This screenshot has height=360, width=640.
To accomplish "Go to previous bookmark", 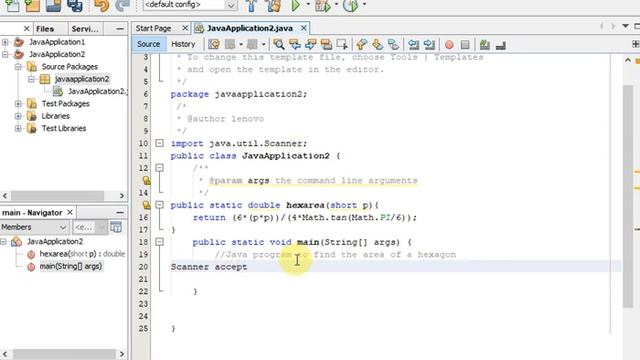I will click(x=362, y=44).
